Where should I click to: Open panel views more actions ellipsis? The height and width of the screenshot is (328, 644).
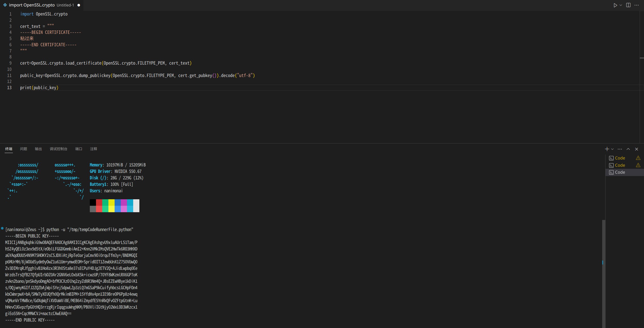(x=620, y=149)
